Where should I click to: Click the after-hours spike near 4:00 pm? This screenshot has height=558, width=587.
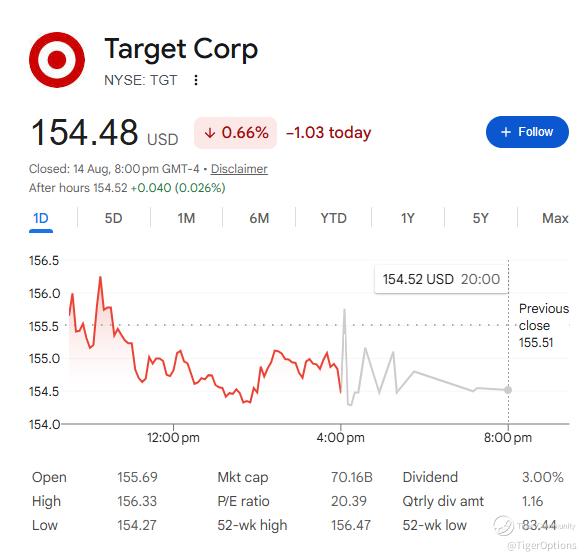pyautogui.click(x=344, y=310)
